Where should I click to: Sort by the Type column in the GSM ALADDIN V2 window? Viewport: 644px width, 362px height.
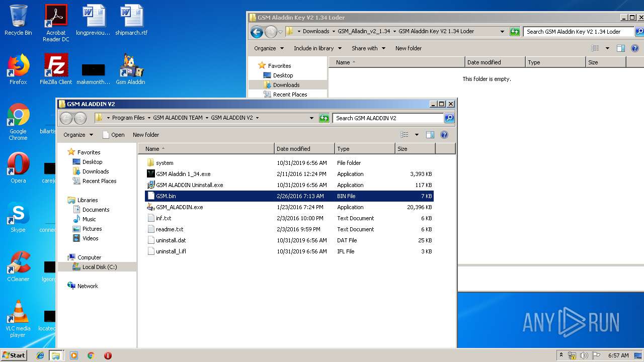click(365, 149)
